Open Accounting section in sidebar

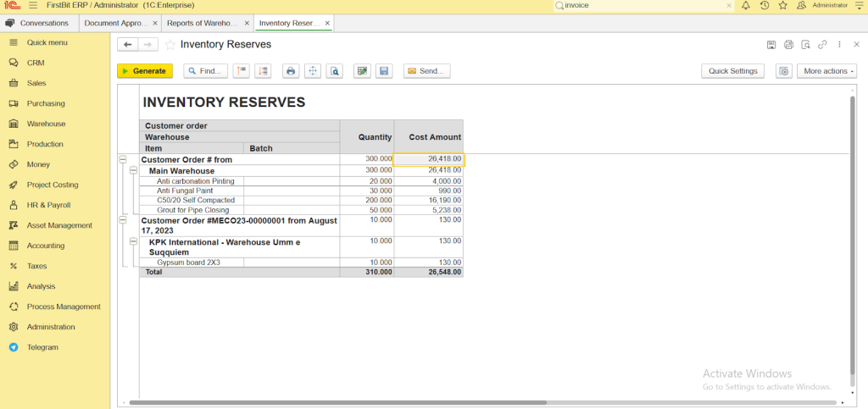coord(46,246)
